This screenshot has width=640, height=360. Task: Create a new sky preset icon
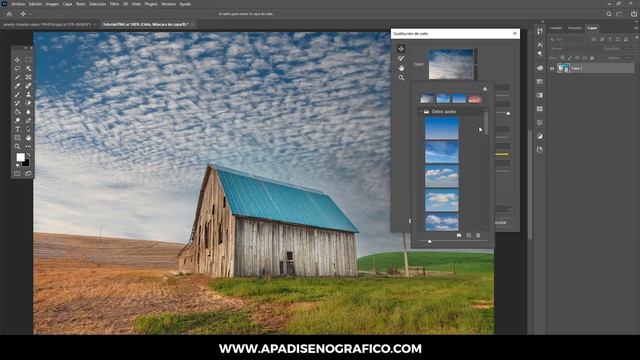click(x=469, y=236)
